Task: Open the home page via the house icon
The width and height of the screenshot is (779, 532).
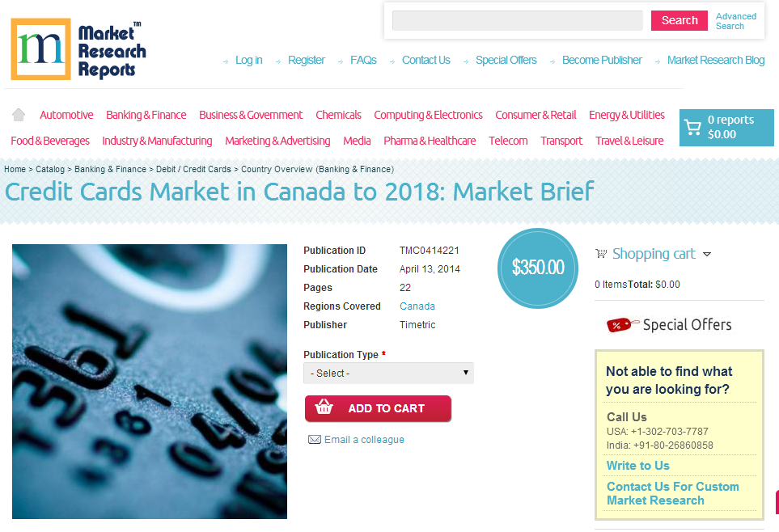Action: tap(18, 114)
